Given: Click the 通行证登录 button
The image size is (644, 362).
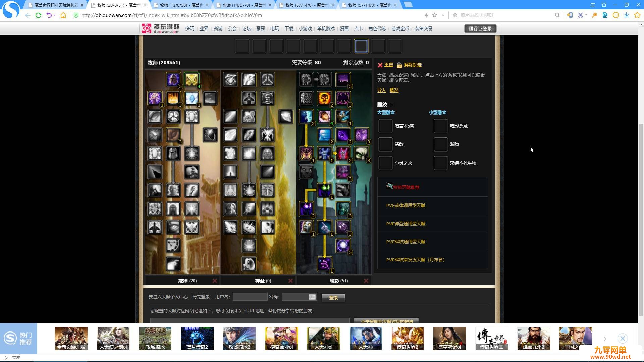Looking at the screenshot, I should [x=480, y=28].
